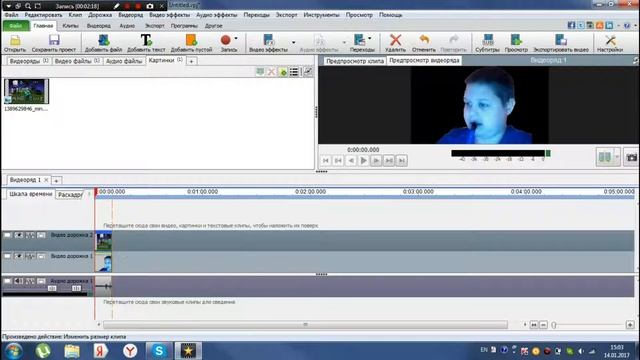Image resolution: width=640 pixels, height=360 pixels.
Task: Switch to the Клипы ribbon tab
Action: tap(71, 26)
